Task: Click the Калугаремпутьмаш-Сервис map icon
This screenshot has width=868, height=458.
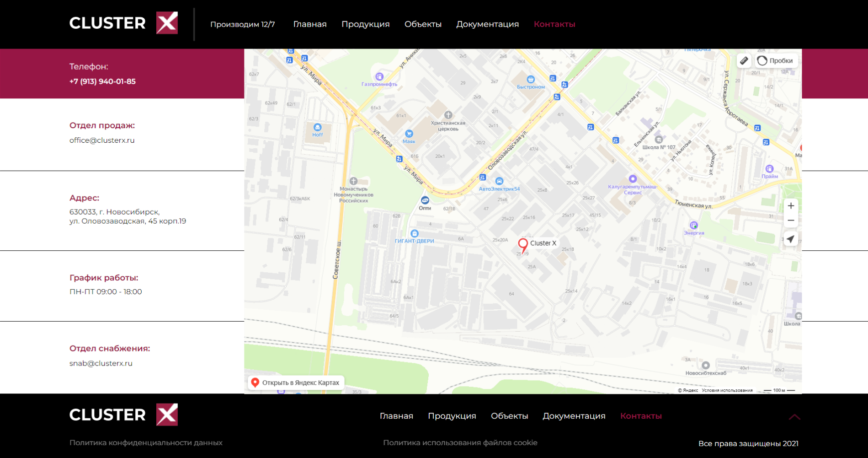Action: pyautogui.click(x=633, y=179)
